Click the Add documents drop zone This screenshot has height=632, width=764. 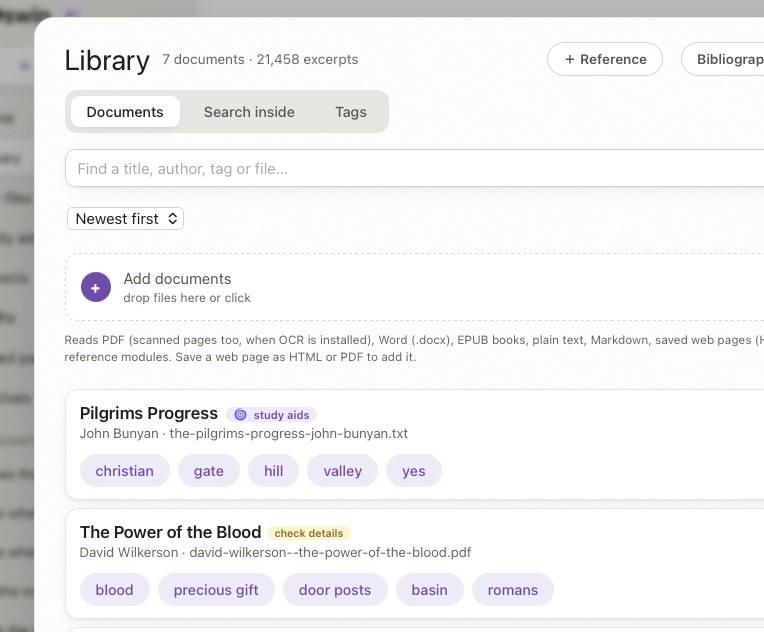point(415,287)
